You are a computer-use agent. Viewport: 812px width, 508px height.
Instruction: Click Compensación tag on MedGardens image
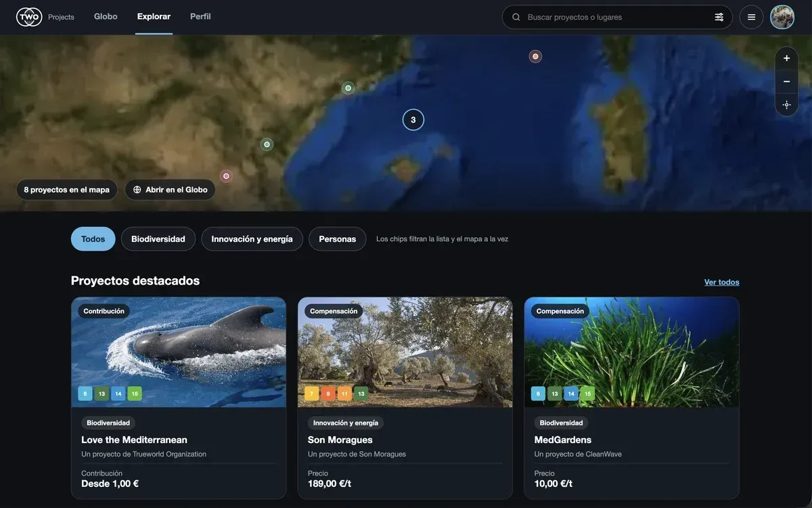(560, 312)
